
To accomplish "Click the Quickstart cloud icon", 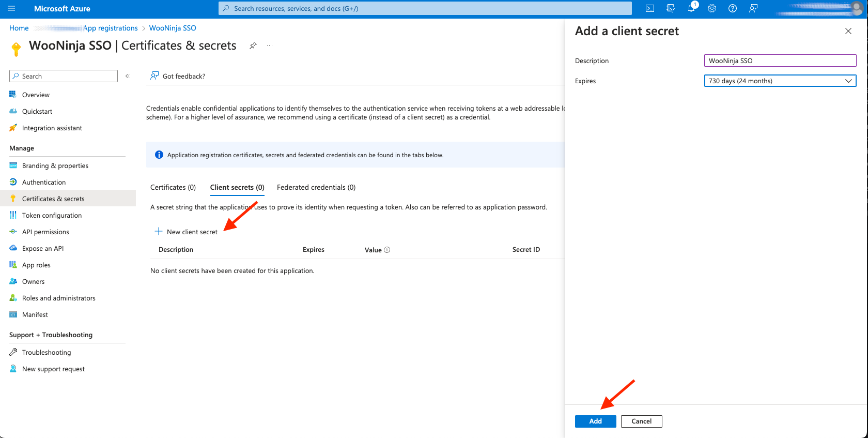I will [13, 111].
